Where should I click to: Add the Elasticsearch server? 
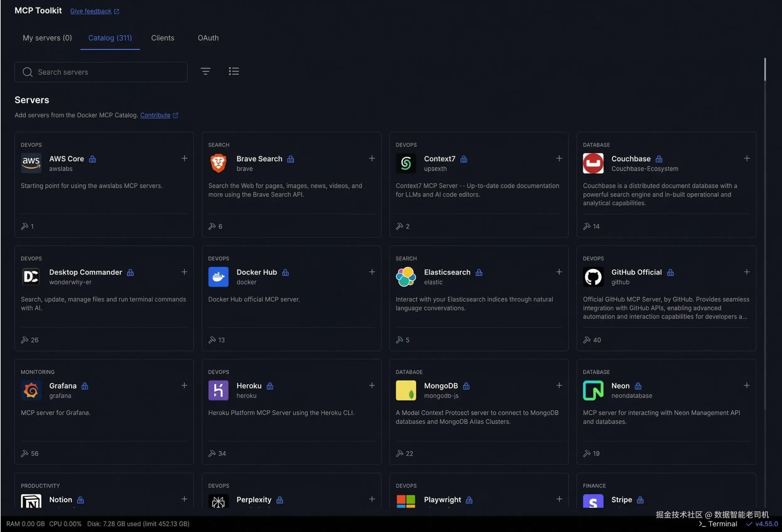[559, 272]
